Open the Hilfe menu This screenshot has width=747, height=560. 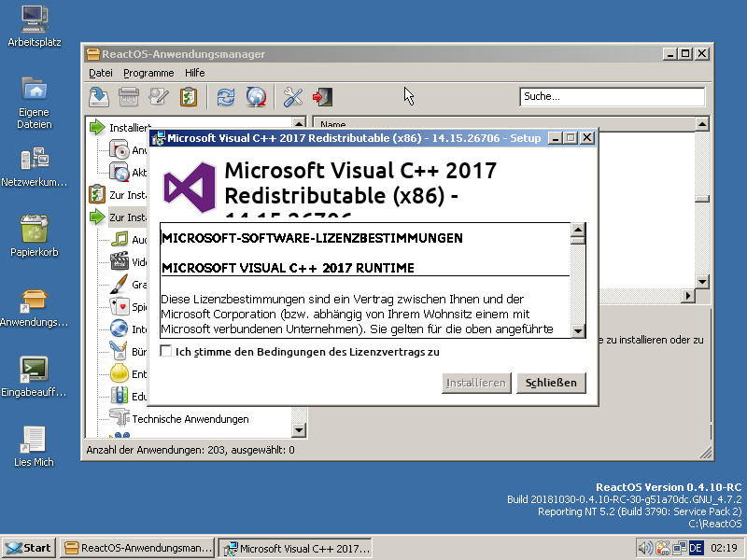click(195, 73)
